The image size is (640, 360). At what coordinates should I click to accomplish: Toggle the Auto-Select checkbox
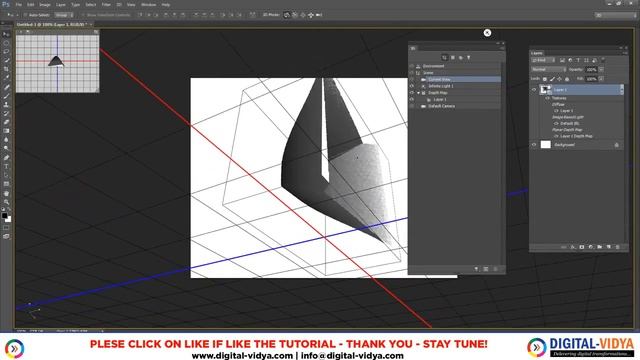coord(25,15)
